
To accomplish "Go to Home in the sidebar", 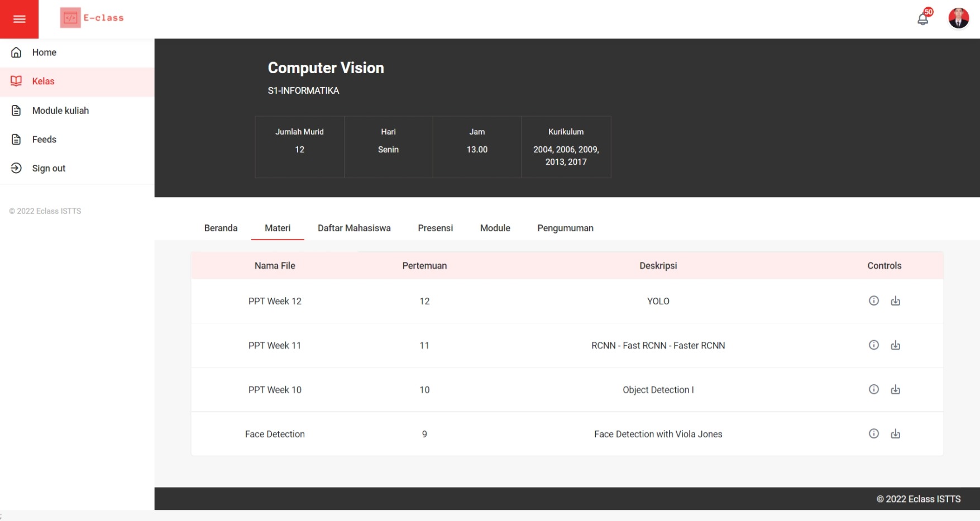I will [x=44, y=52].
